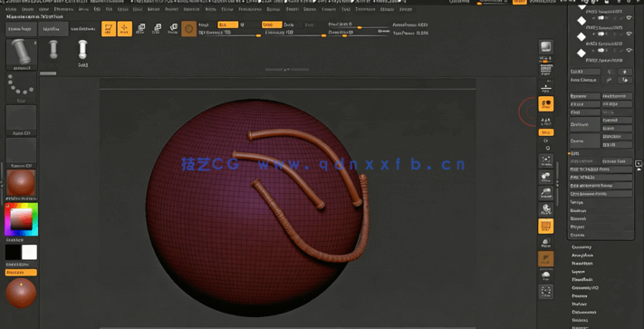Open the Preferences menu in the menu bar
This screenshot has height=329, width=644.
click(x=250, y=9)
